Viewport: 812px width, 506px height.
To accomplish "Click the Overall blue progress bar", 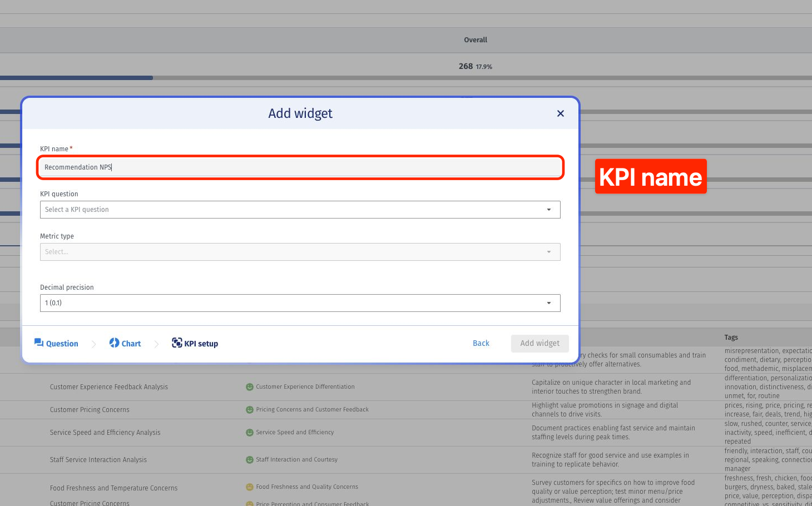I will pyautogui.click(x=76, y=78).
